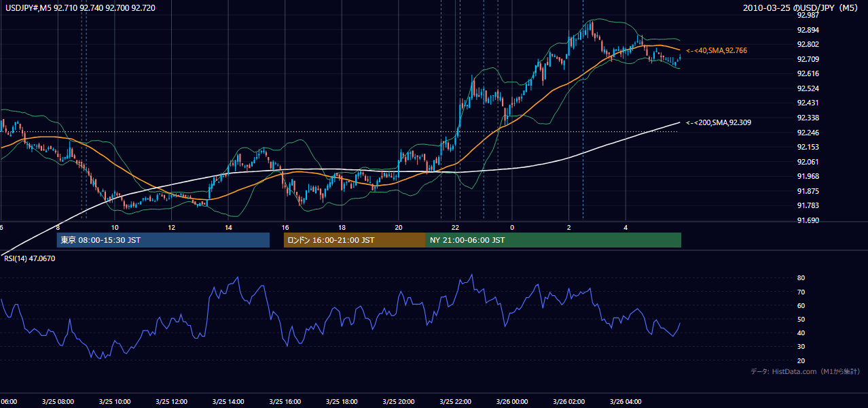Click price scale value 92.153

coord(808,147)
